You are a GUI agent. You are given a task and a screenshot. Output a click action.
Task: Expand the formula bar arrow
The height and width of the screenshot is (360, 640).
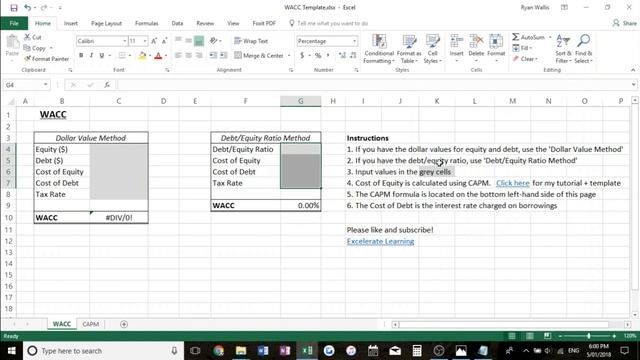point(633,85)
